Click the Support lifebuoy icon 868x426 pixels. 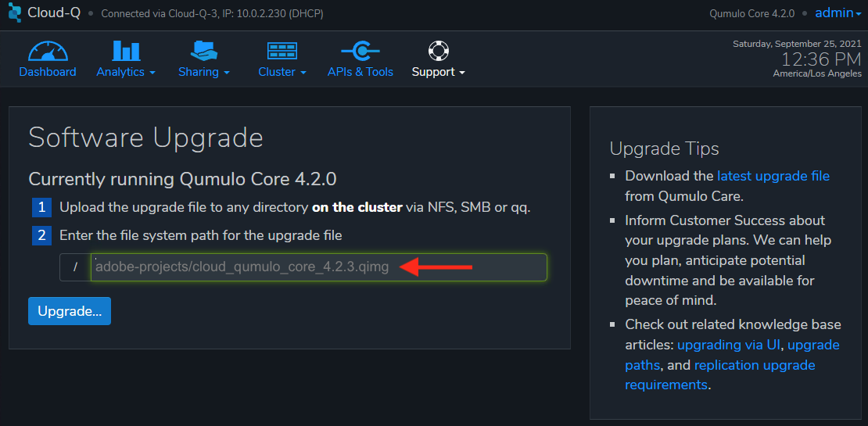(438, 51)
